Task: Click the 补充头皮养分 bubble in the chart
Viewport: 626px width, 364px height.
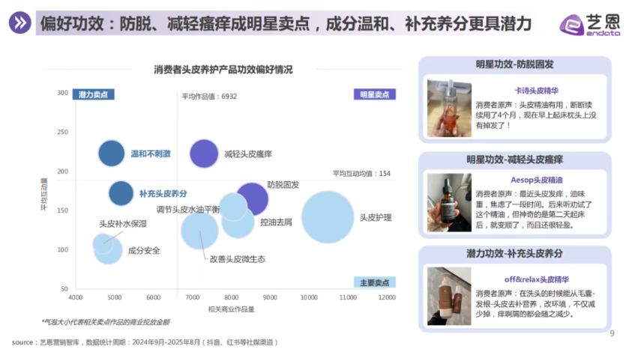Action: (x=121, y=193)
